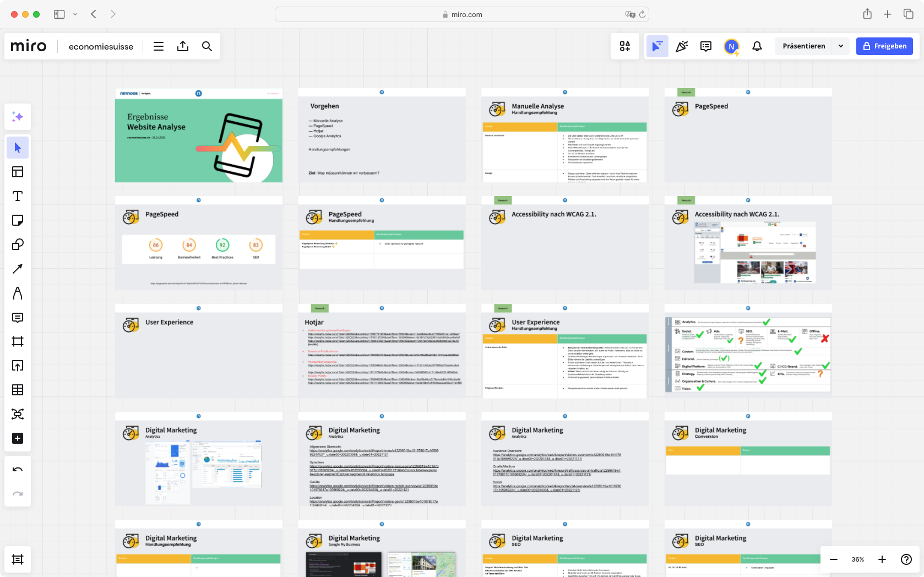
Task: Show Safari tab overview
Action: click(x=909, y=14)
